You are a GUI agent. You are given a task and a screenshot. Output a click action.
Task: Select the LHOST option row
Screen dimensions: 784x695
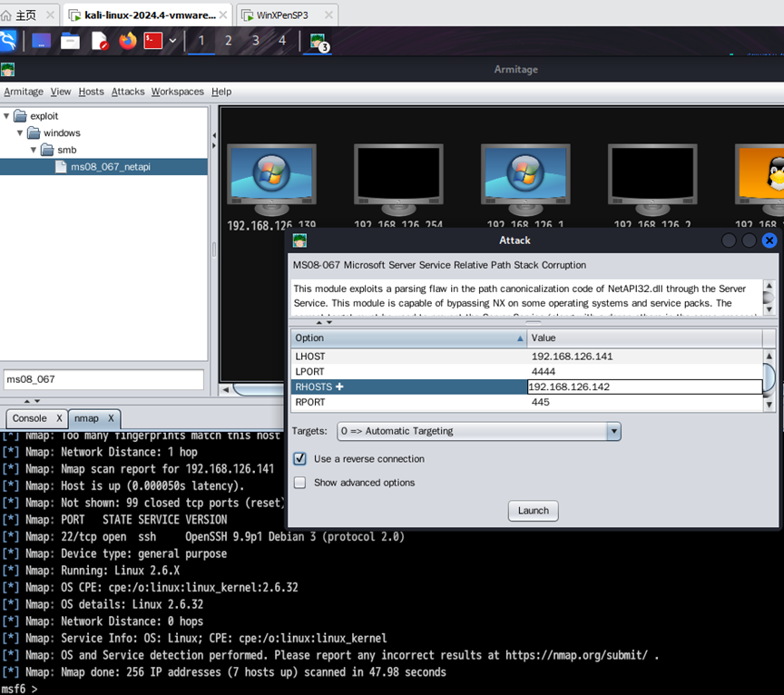(x=408, y=357)
